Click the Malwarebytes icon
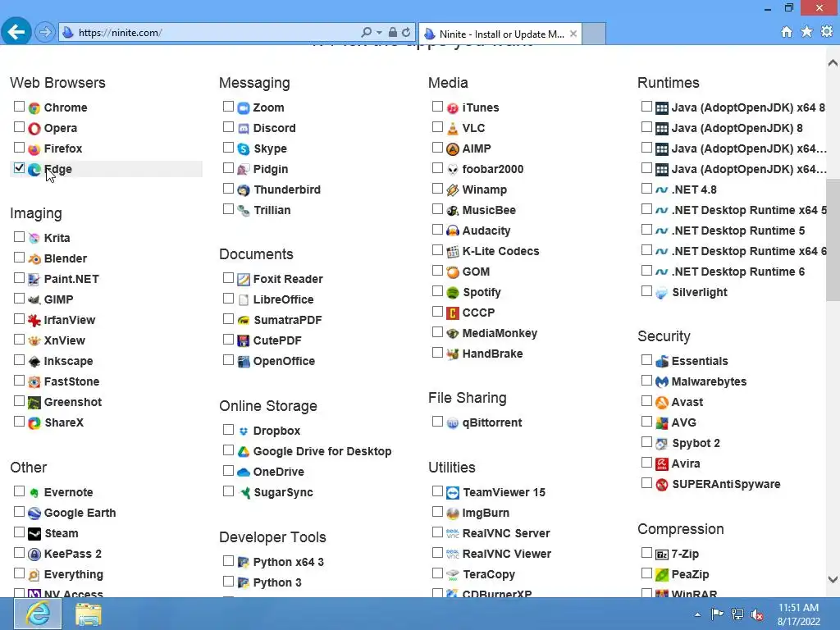The width and height of the screenshot is (840, 630). click(x=662, y=382)
